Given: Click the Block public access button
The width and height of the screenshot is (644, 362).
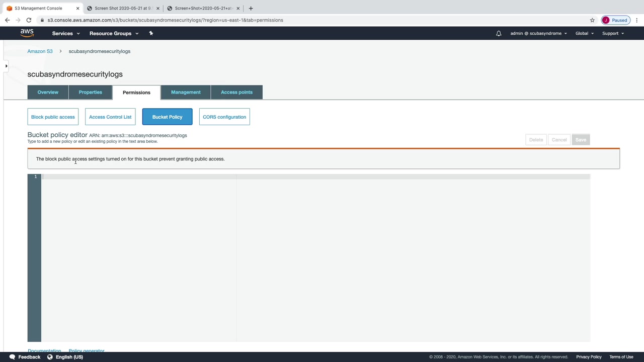Looking at the screenshot, I should click(53, 117).
